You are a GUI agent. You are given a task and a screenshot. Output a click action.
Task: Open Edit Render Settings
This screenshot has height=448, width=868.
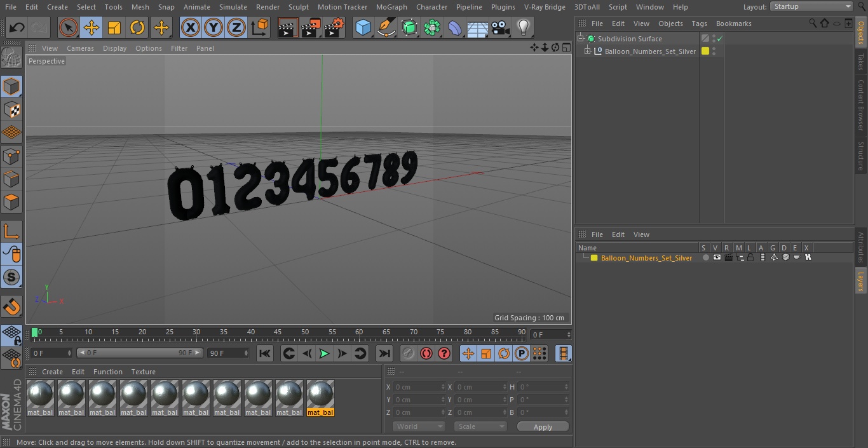coord(334,27)
